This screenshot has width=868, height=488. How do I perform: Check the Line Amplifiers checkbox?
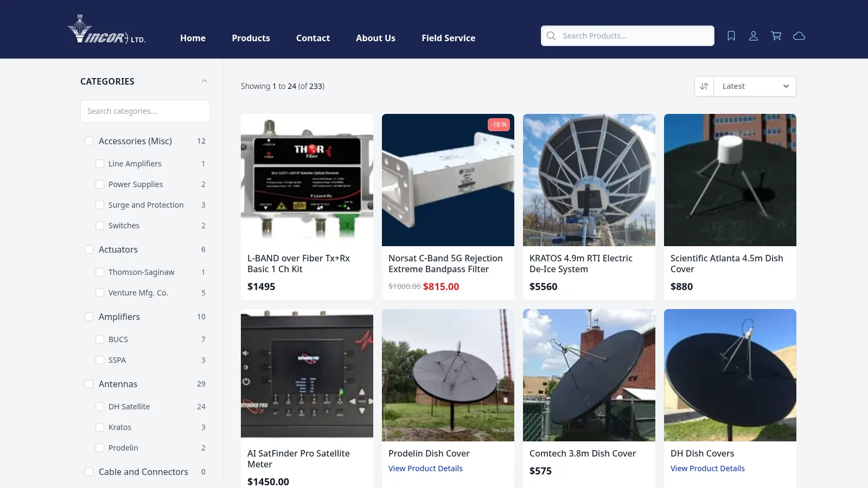click(x=100, y=164)
